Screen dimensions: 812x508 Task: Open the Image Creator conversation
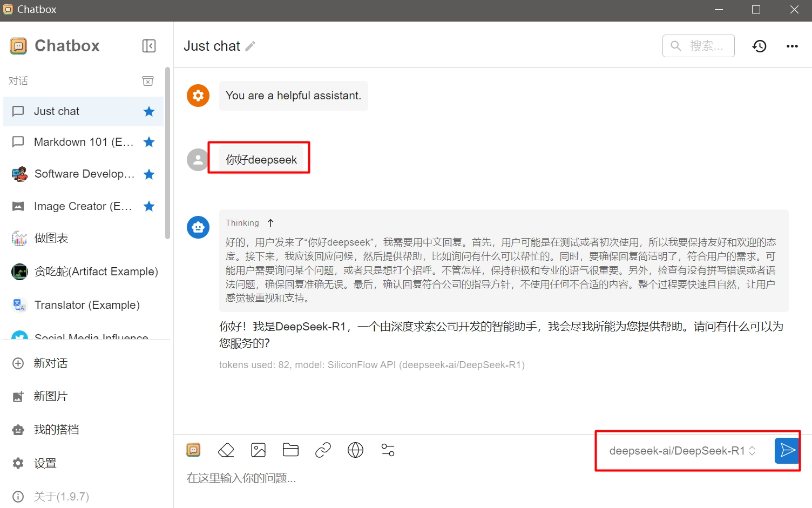83,206
